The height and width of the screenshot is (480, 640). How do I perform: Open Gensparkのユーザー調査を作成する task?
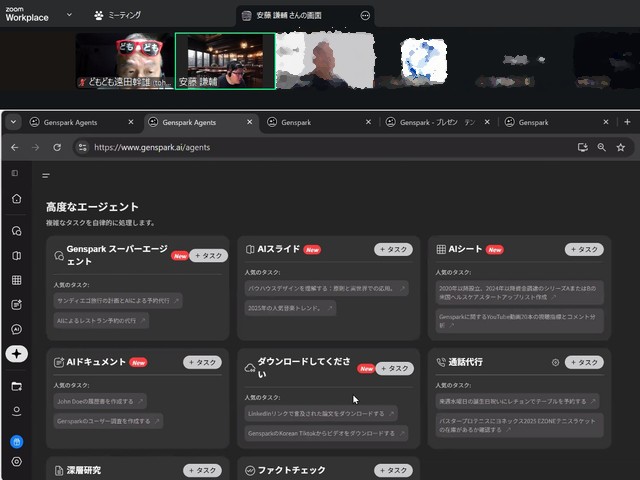pyautogui.click(x=108, y=421)
